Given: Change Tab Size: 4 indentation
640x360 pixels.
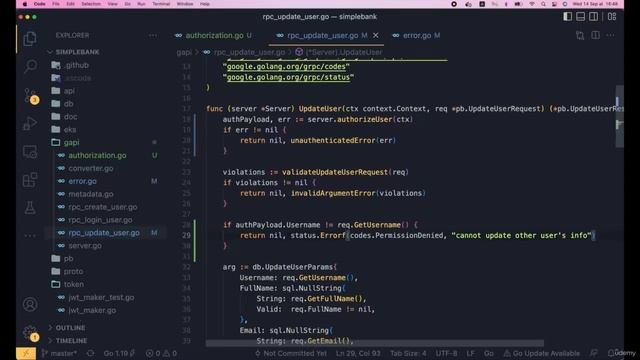Looking at the screenshot, I should coord(408,353).
